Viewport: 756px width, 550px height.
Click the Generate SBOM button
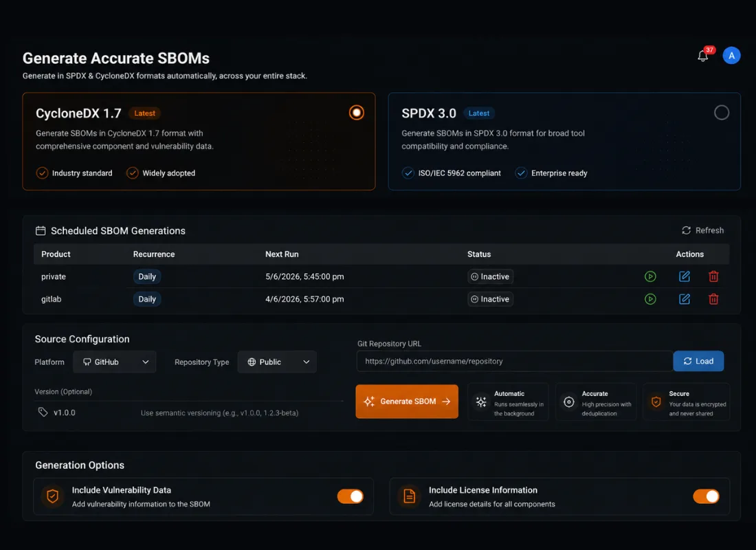[x=407, y=401]
